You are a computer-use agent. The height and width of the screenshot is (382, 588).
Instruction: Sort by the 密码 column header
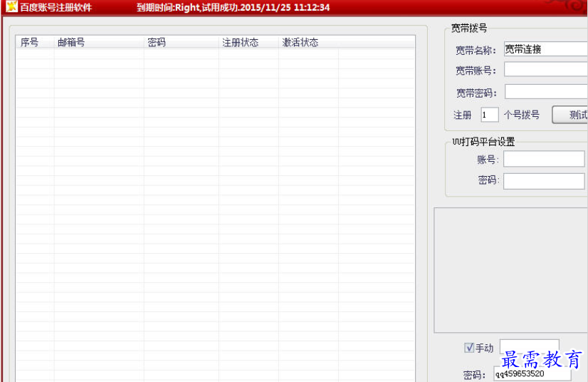pos(181,43)
